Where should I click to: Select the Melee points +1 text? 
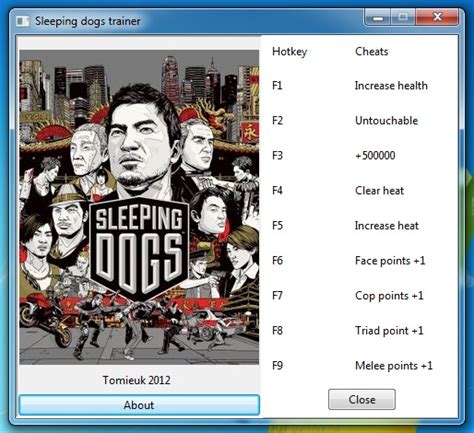click(394, 366)
